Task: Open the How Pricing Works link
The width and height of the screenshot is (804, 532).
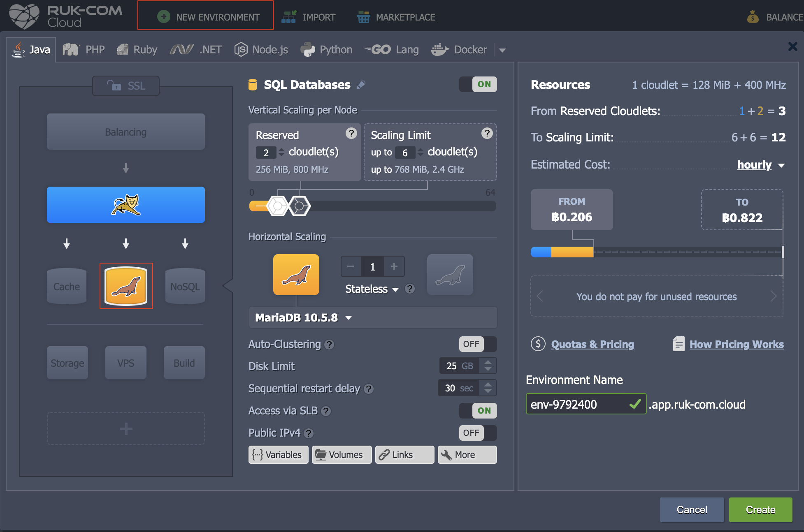Action: (737, 344)
